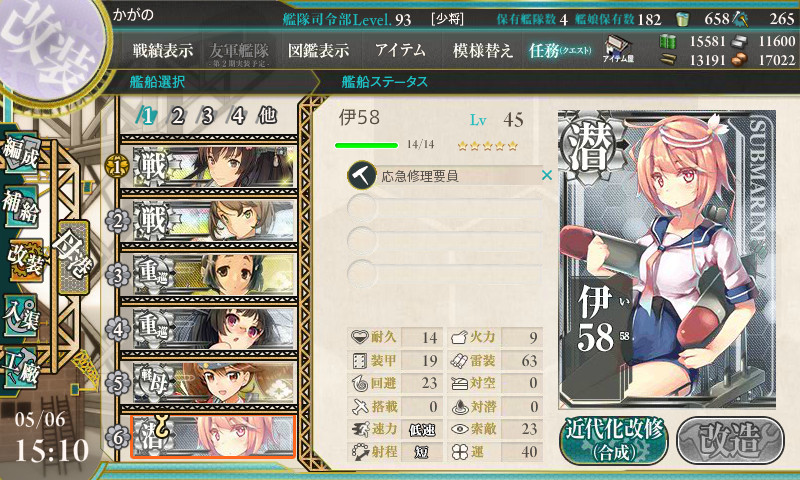
Task: Switch to fleet 3 tab
Action: pos(206,116)
